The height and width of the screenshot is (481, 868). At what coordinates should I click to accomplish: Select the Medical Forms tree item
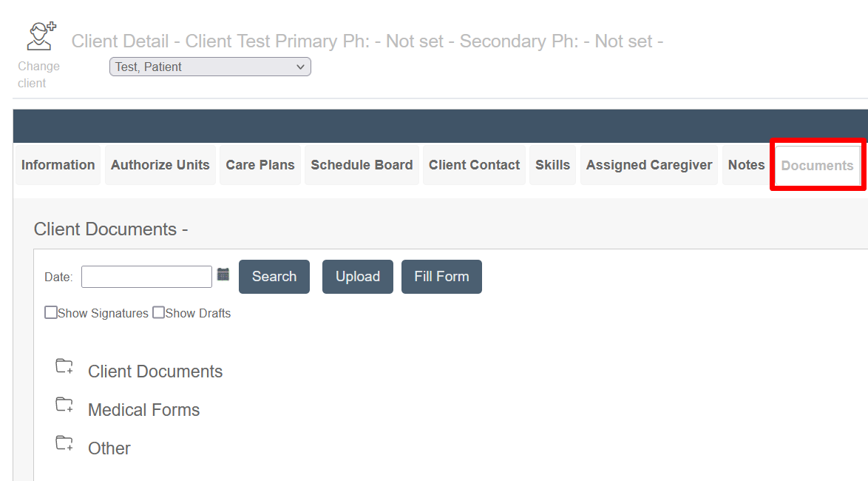[x=144, y=410]
